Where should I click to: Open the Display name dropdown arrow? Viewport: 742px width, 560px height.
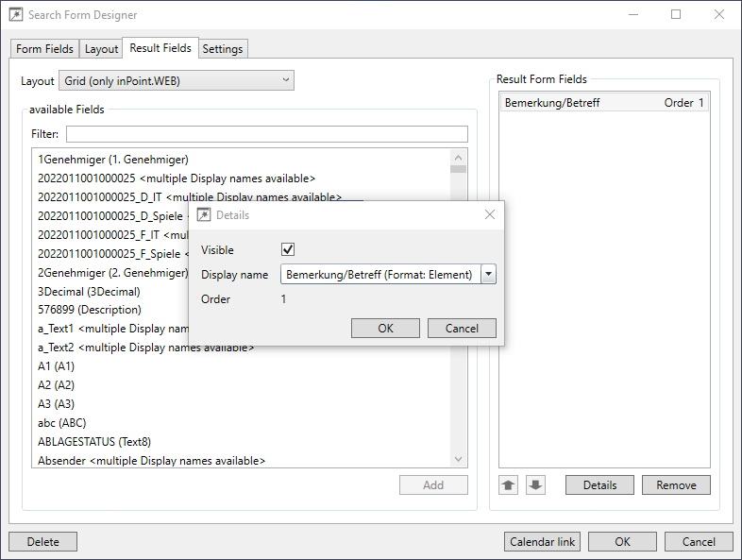pyautogui.click(x=488, y=275)
